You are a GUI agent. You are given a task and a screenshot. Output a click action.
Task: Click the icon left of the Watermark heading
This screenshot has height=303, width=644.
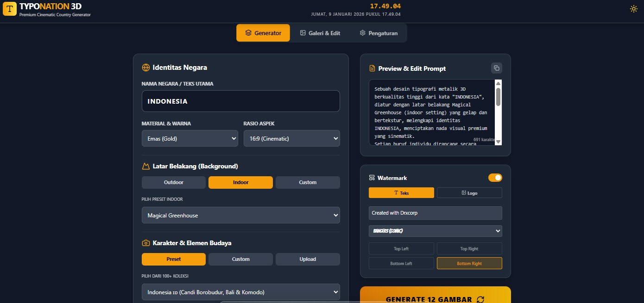coord(372,178)
